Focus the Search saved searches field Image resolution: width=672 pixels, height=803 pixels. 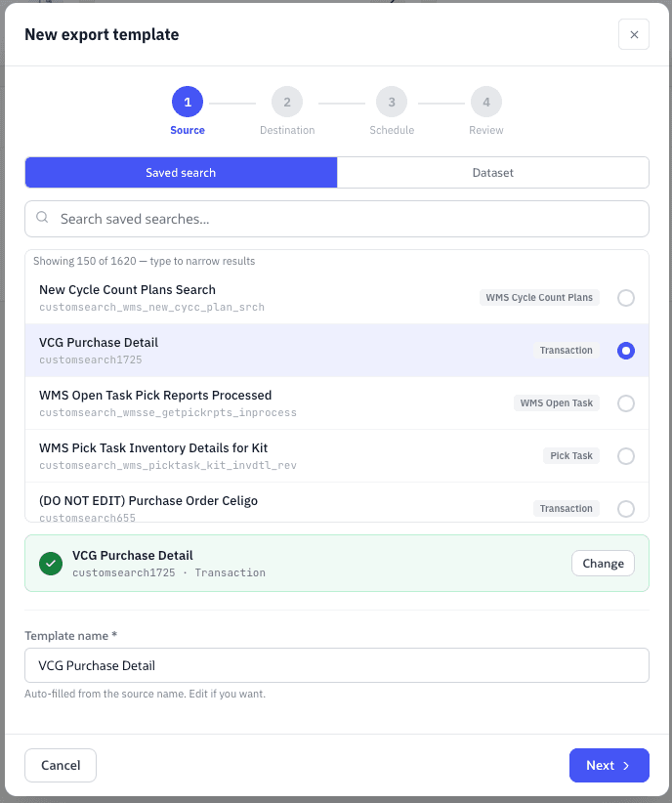(337, 219)
